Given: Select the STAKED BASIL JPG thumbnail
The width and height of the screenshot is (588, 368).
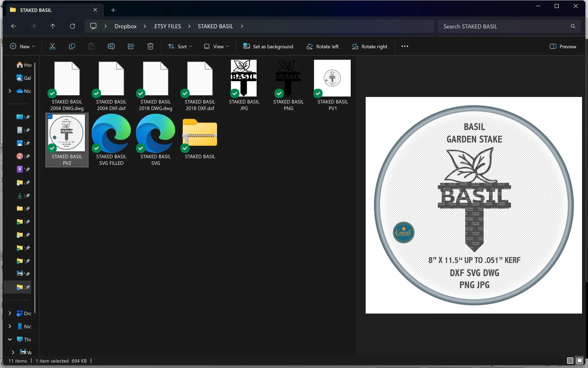Looking at the screenshot, I should coord(244,78).
